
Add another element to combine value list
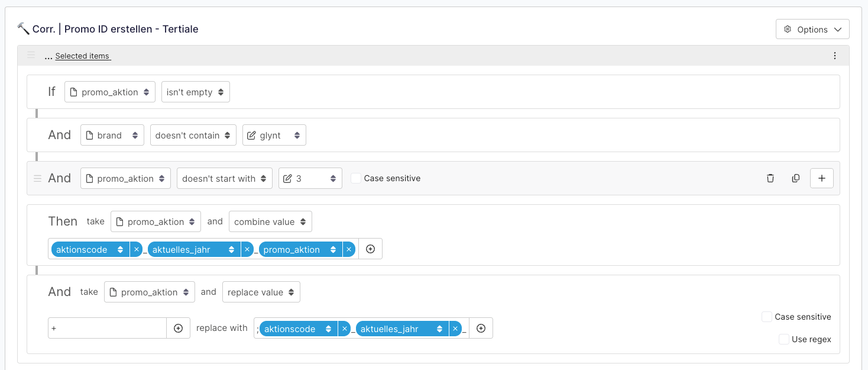coord(371,249)
